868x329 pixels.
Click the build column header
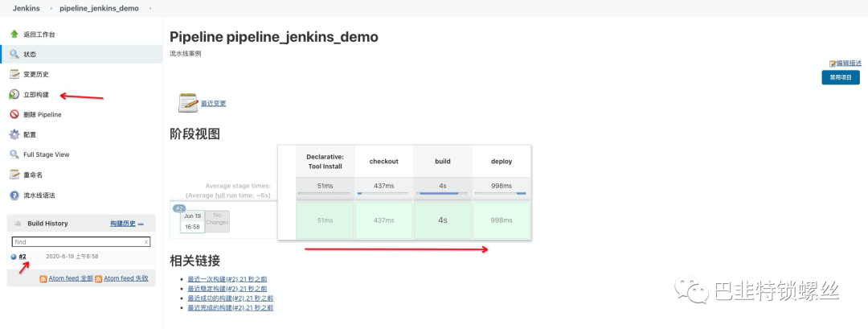(x=443, y=161)
